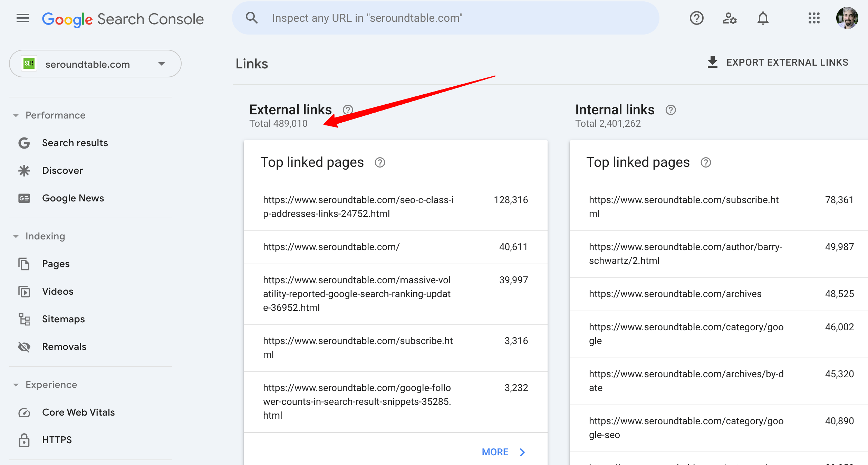Open Core Web Vitals report

click(x=78, y=412)
